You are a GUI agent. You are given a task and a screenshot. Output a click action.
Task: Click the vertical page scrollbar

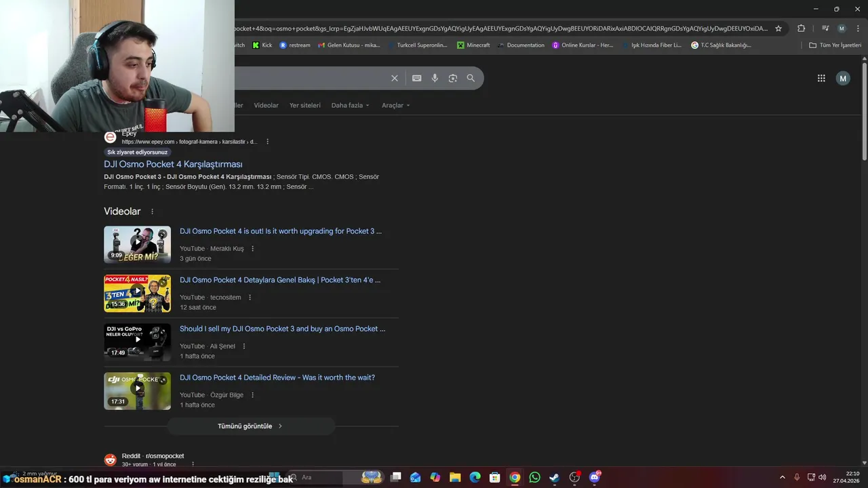(x=865, y=112)
